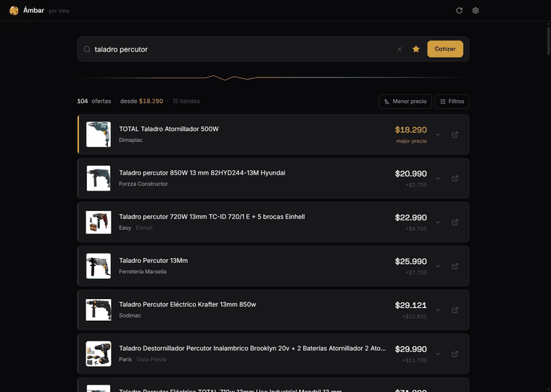Expand the TOTAL Taladro Atornillador 500W row
The width and height of the screenshot is (551, 392).
click(438, 135)
